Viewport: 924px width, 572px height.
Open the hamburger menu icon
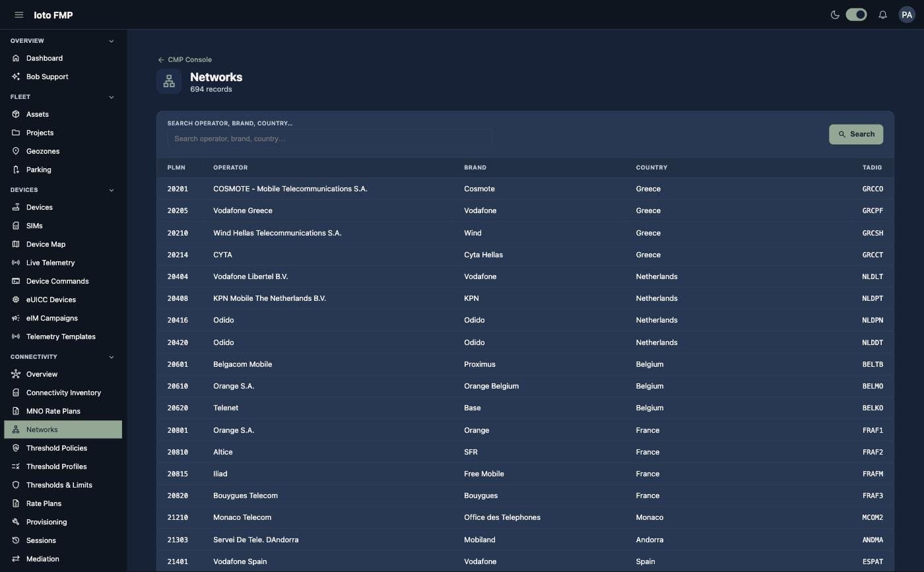point(19,15)
